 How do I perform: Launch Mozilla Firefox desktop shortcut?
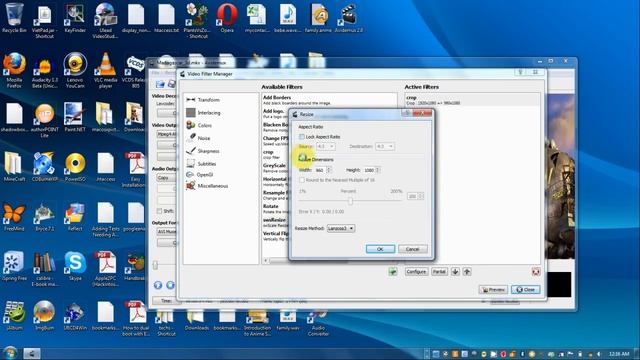click(x=14, y=70)
